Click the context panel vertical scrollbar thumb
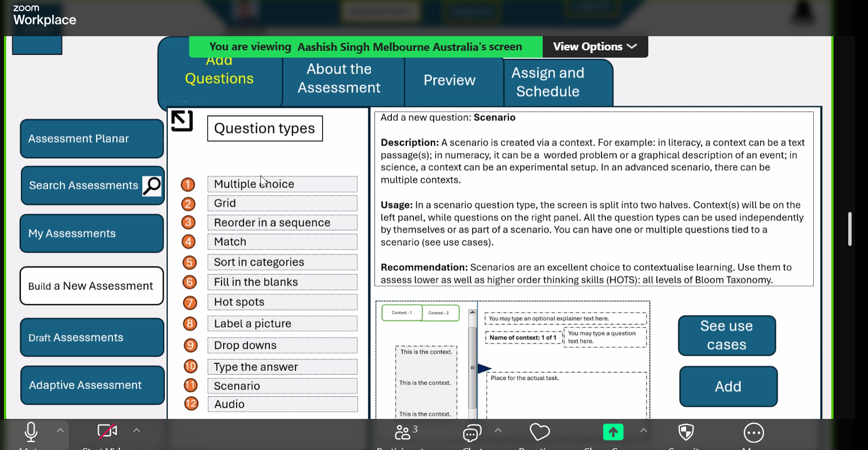The image size is (868, 450). (x=473, y=367)
